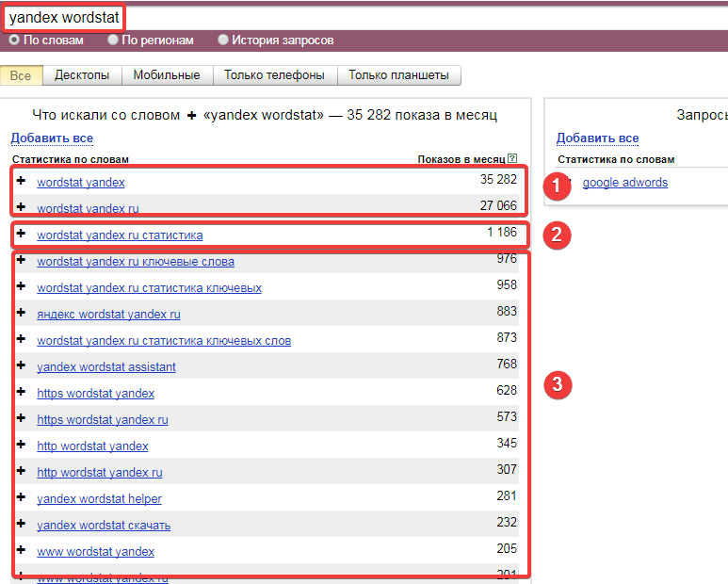The height and width of the screenshot is (584, 728).
Task: Click impressions value '1 186'
Action: click(502, 232)
